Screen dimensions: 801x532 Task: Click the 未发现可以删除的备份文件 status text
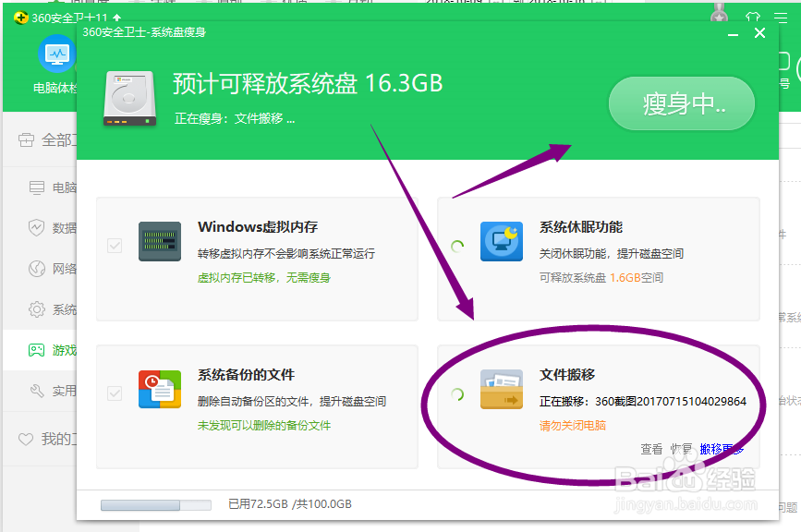[264, 425]
